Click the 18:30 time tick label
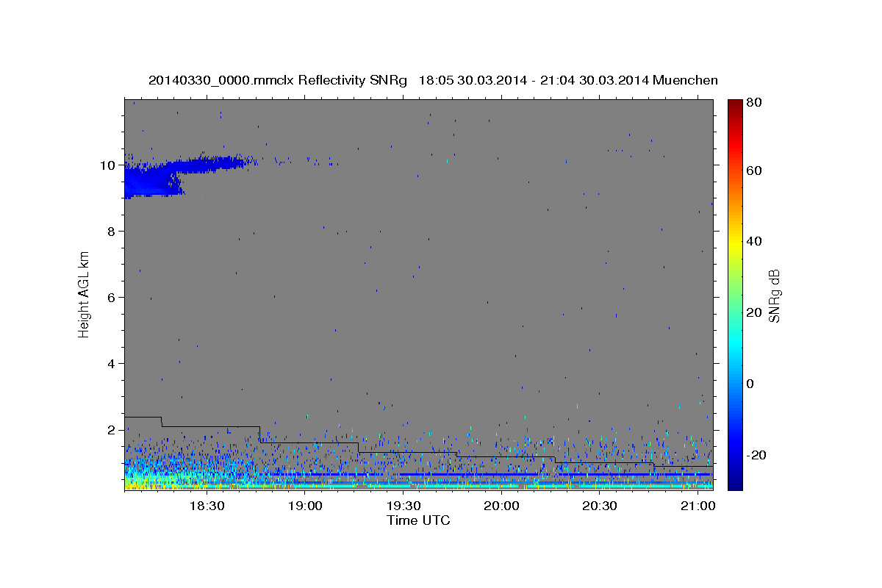Image resolution: width=882 pixels, height=588 pixels. pyautogui.click(x=207, y=506)
